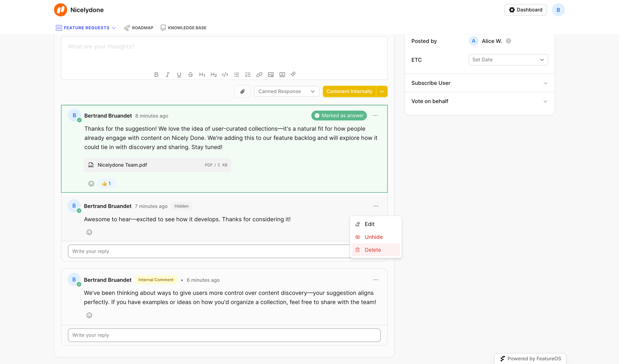619x364 pixels.
Task: Click the Write your reply field below the internal comment
Action: click(x=224, y=335)
